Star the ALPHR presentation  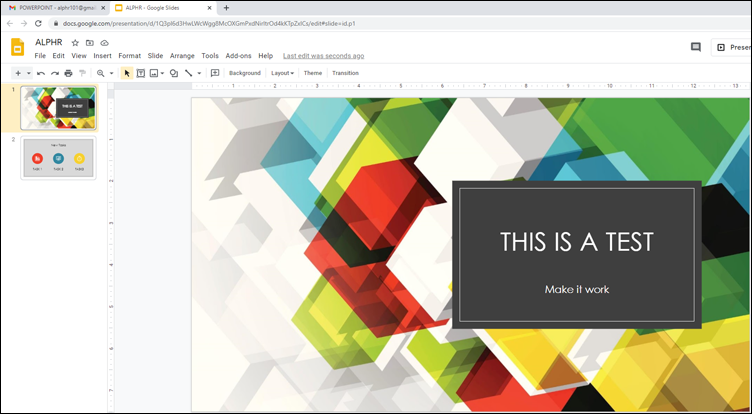tap(75, 43)
